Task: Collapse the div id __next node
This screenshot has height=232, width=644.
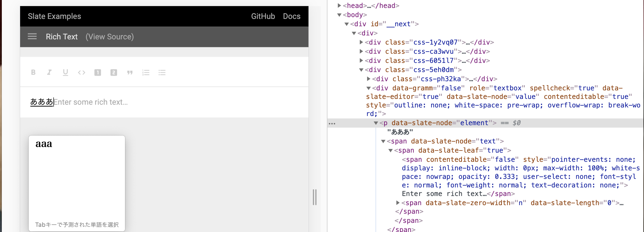Action: (x=346, y=24)
